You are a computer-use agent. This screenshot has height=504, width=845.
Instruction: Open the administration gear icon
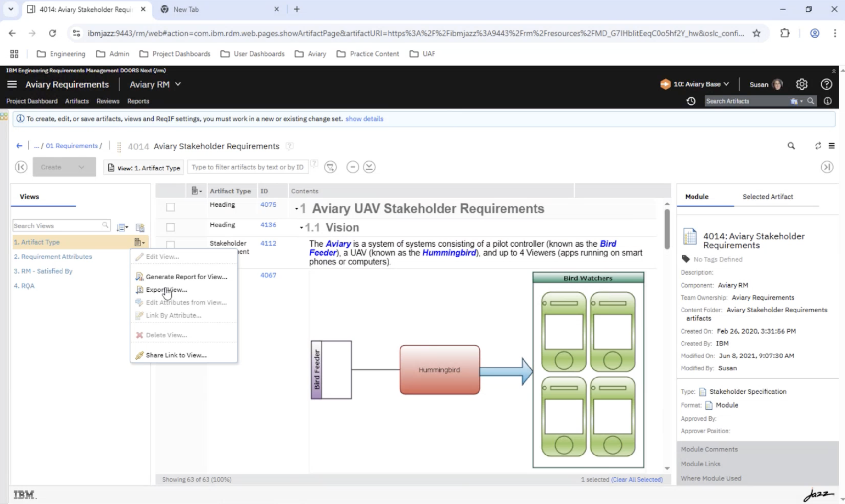tap(802, 84)
